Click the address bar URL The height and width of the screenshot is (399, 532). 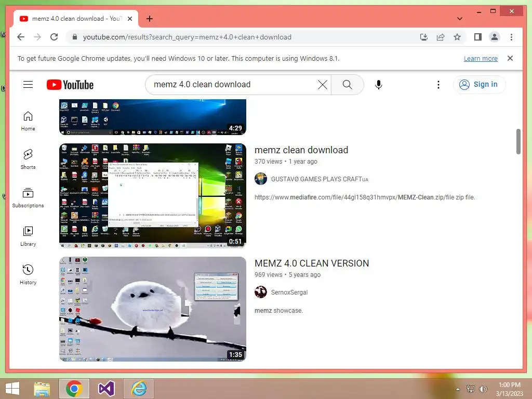pos(187,37)
